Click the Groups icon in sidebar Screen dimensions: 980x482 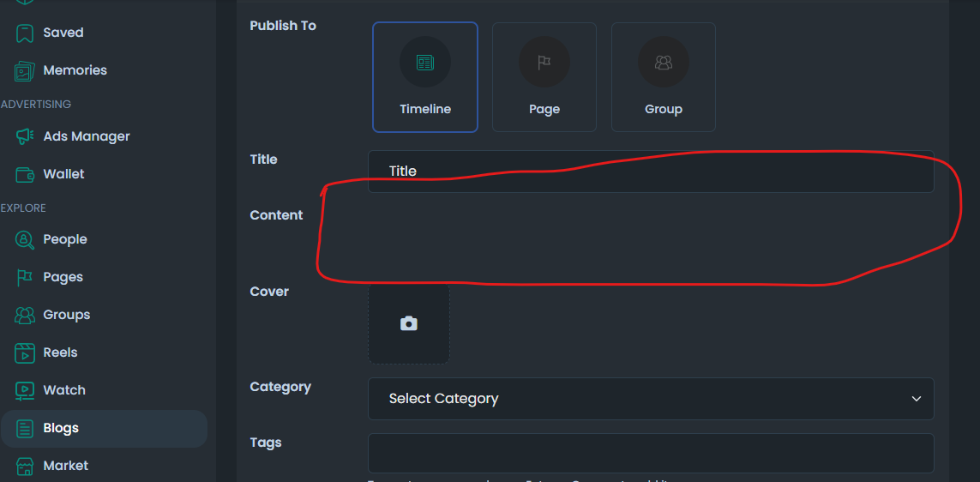pos(24,315)
